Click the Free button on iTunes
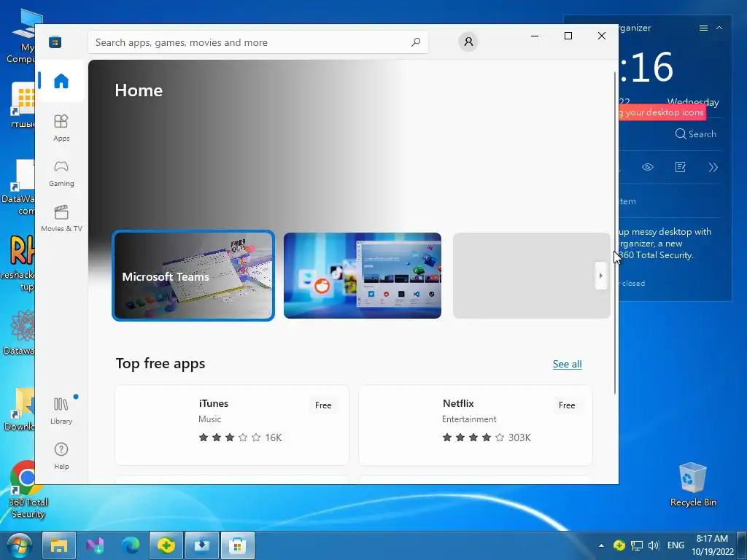747x560 pixels. (323, 405)
